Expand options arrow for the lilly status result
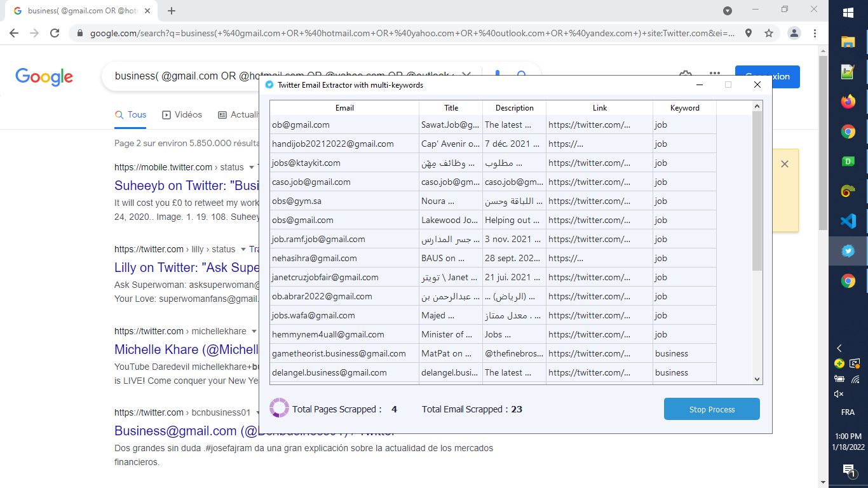Screen dimensions: 868x488 pos(243,249)
